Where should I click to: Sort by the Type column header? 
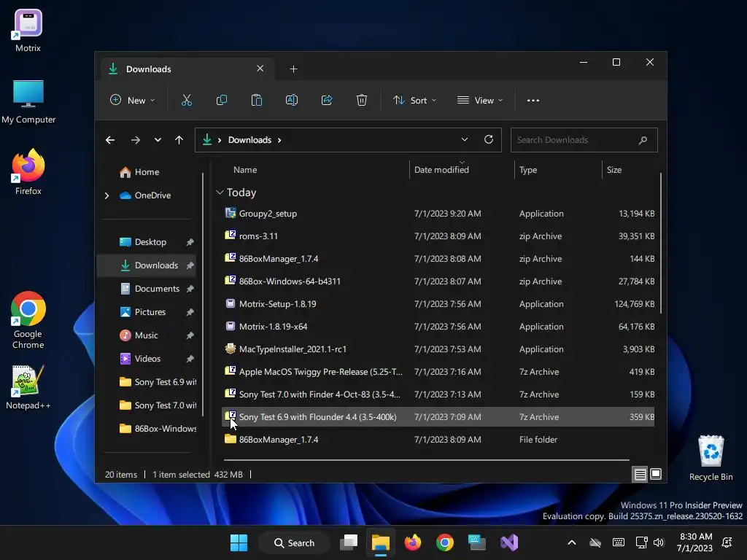(528, 170)
